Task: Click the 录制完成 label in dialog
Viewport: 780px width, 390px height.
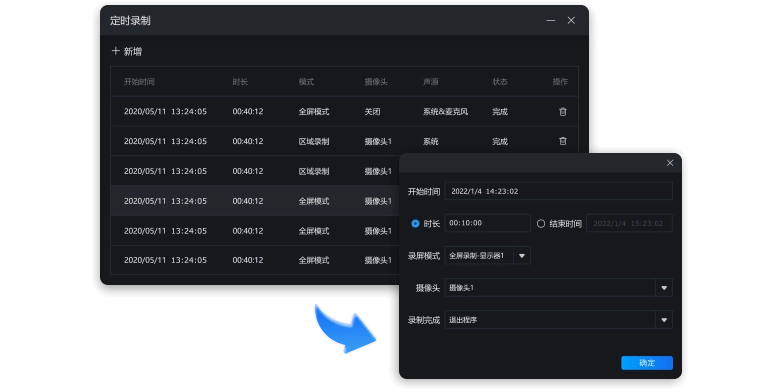Action: click(x=424, y=320)
